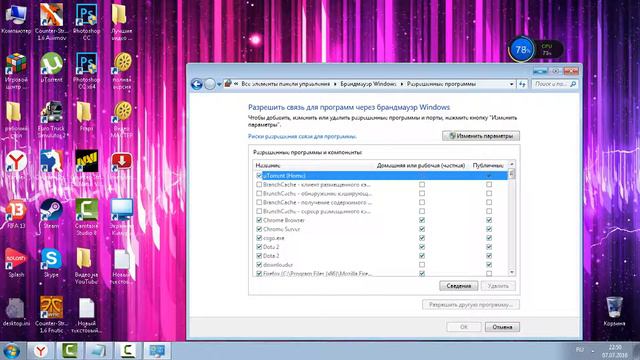The height and width of the screenshot is (360, 640).
Task: Go back with the blue back arrow
Action: click(197, 84)
